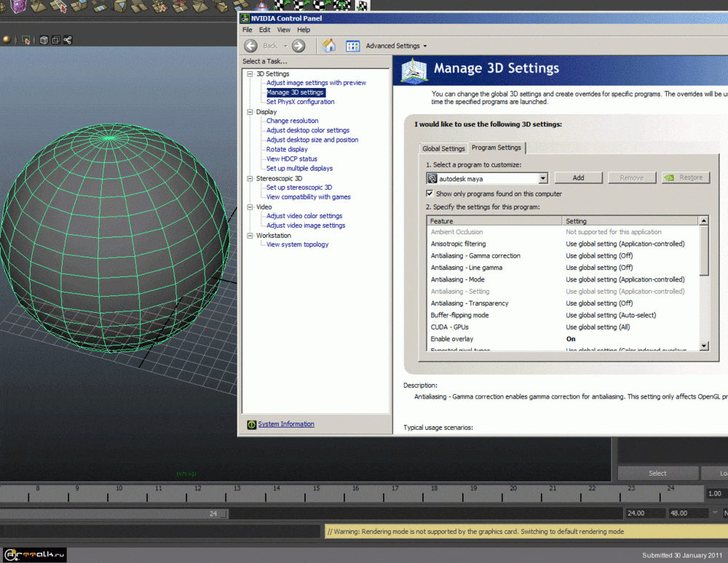Click the share-shaped node icon in Maya toolbar
This screenshot has height=563, width=728.
point(68,40)
